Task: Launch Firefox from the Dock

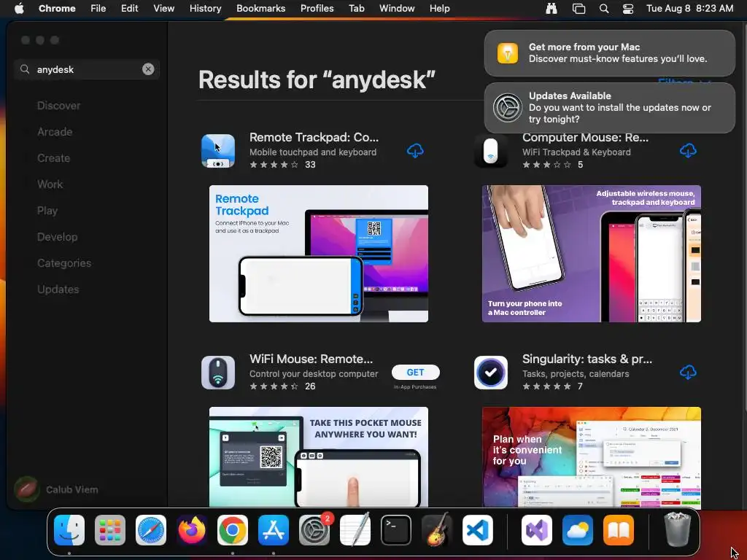Action: tap(192, 530)
